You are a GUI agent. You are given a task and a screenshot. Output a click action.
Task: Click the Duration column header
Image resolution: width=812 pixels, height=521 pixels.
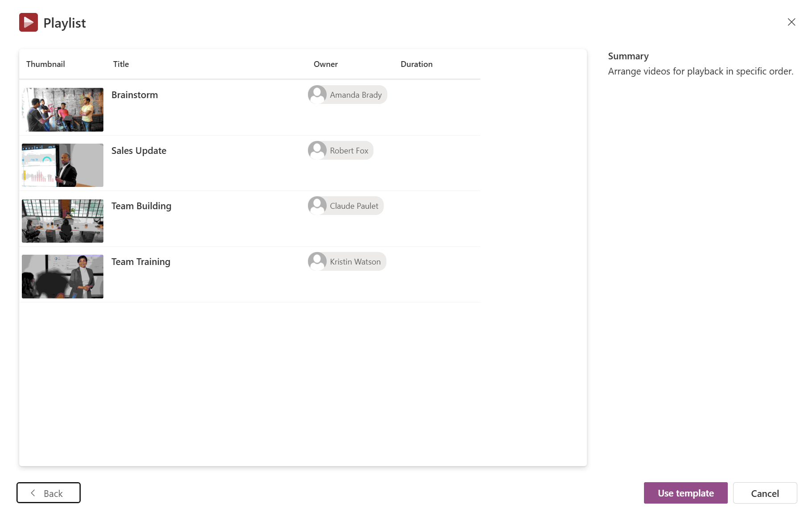416,64
